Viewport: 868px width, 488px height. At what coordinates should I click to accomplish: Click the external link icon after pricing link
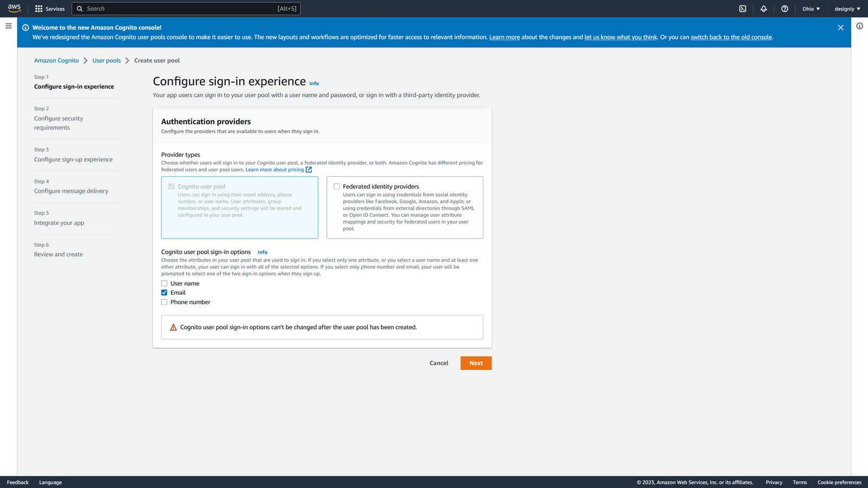tap(309, 169)
